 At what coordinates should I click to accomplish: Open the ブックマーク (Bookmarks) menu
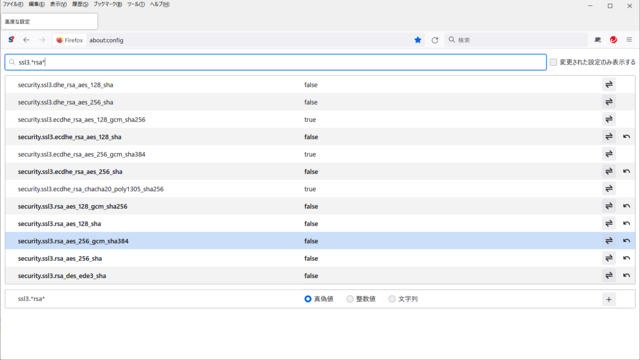point(108,4)
